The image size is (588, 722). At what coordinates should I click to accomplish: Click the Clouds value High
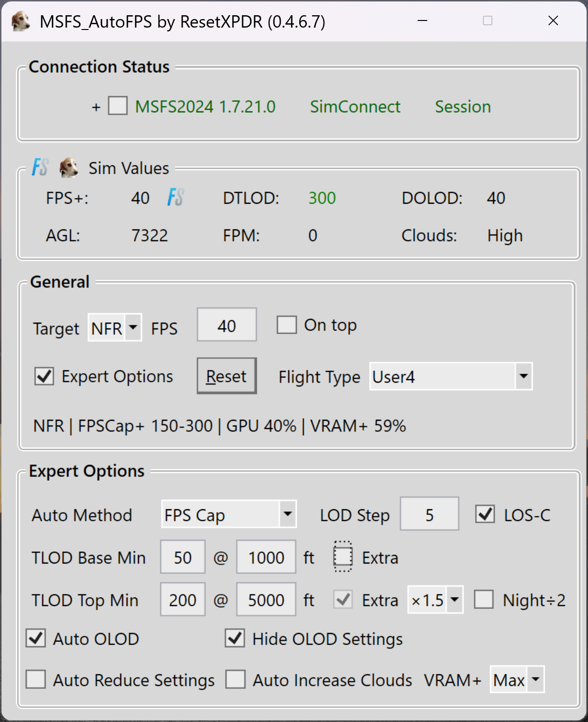click(x=505, y=236)
